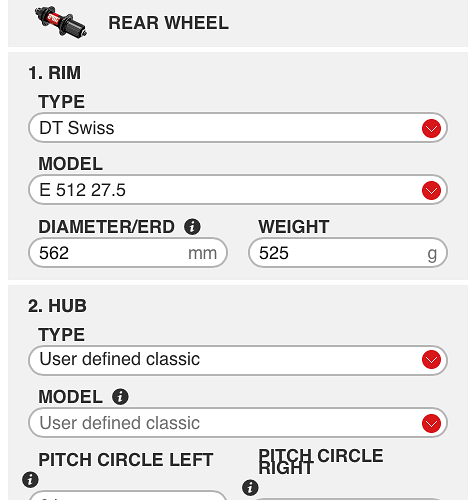The height and width of the screenshot is (500, 476).
Task: Click the REAR WHEEL heading
Action: (x=168, y=23)
